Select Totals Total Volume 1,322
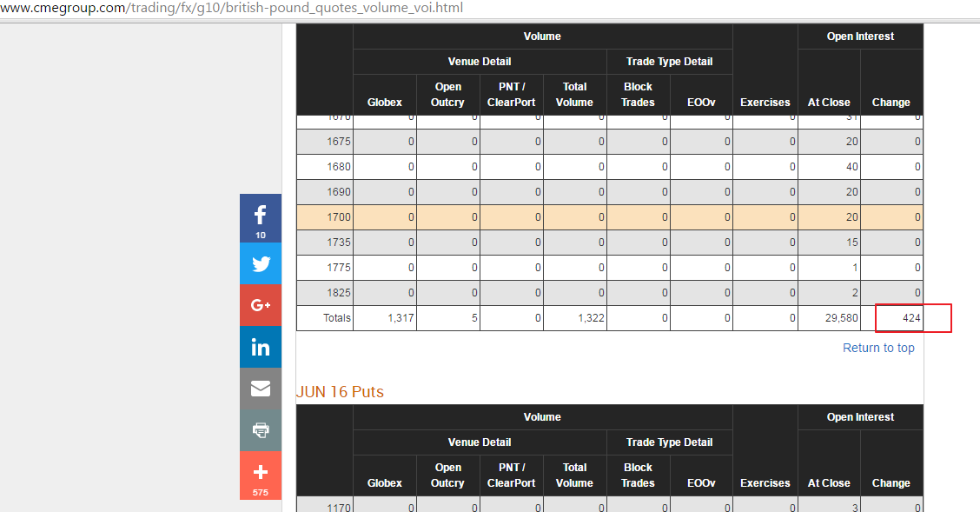Viewport: 980px width, 512px height. 591,317
